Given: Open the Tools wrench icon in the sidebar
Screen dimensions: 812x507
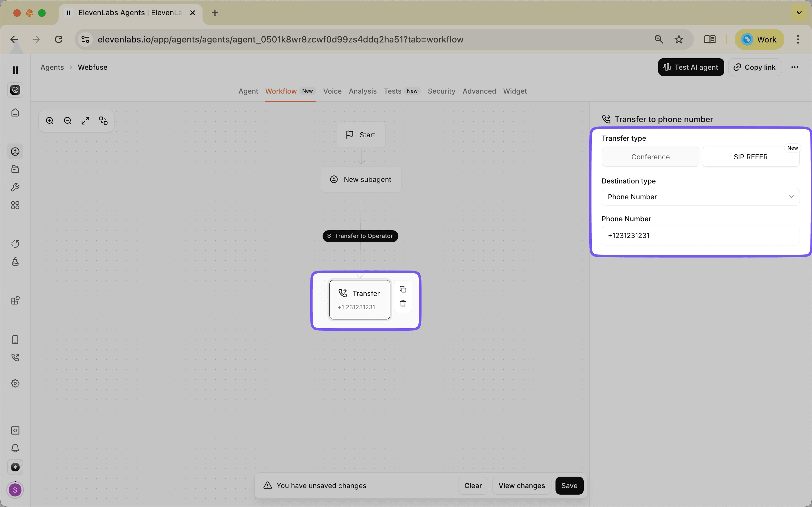Looking at the screenshot, I should [15, 187].
